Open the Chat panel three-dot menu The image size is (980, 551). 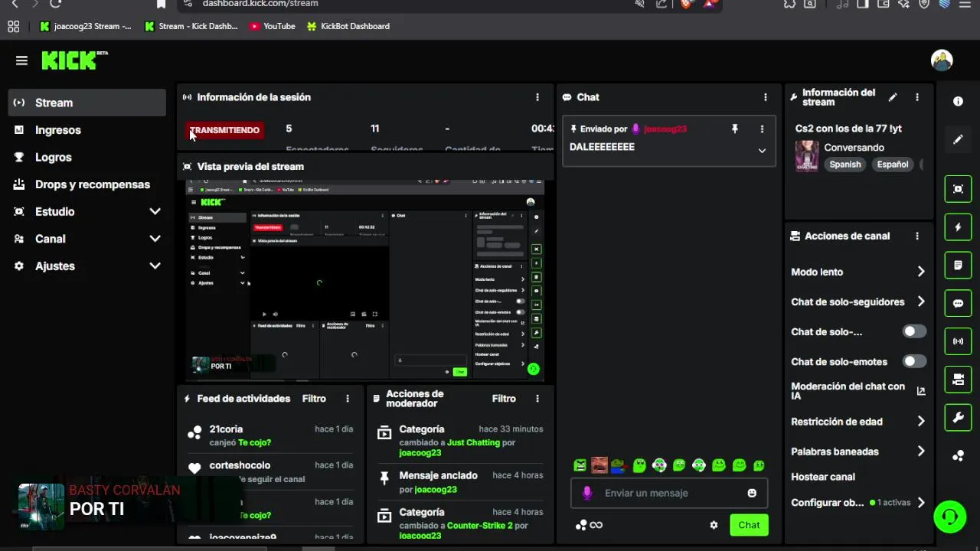click(x=765, y=97)
